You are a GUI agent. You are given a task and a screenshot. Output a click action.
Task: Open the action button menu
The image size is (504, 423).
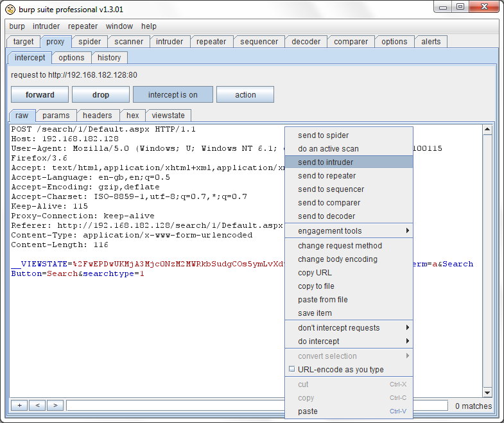pyautogui.click(x=245, y=95)
